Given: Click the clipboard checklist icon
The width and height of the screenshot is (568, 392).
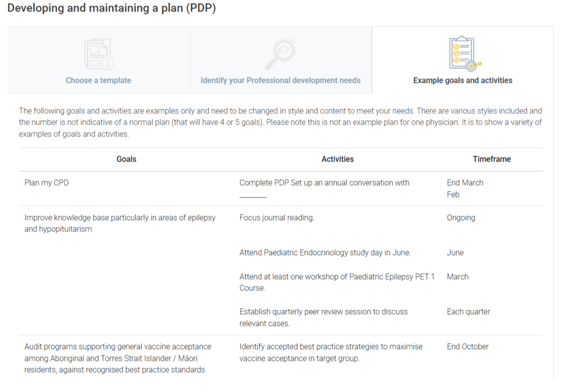Looking at the screenshot, I should [462, 53].
